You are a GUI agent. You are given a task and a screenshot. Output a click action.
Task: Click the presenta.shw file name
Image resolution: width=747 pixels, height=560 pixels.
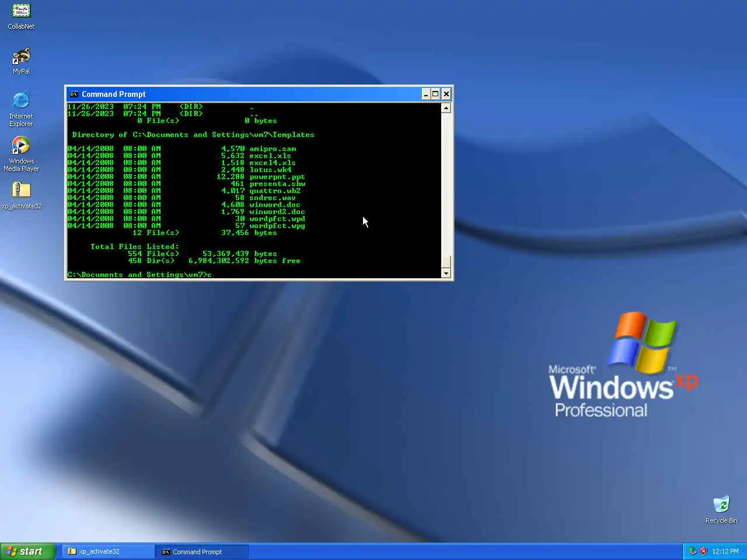pyautogui.click(x=277, y=184)
